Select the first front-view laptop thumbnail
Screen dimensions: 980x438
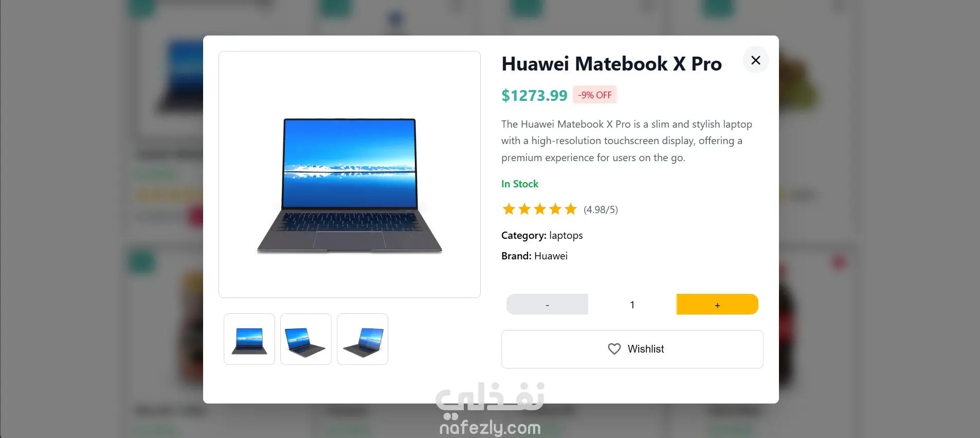[249, 339]
